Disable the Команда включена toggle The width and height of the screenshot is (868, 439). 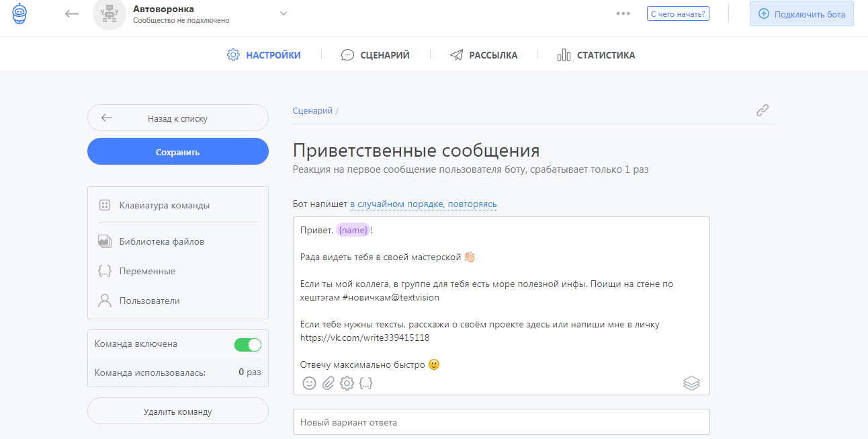248,344
